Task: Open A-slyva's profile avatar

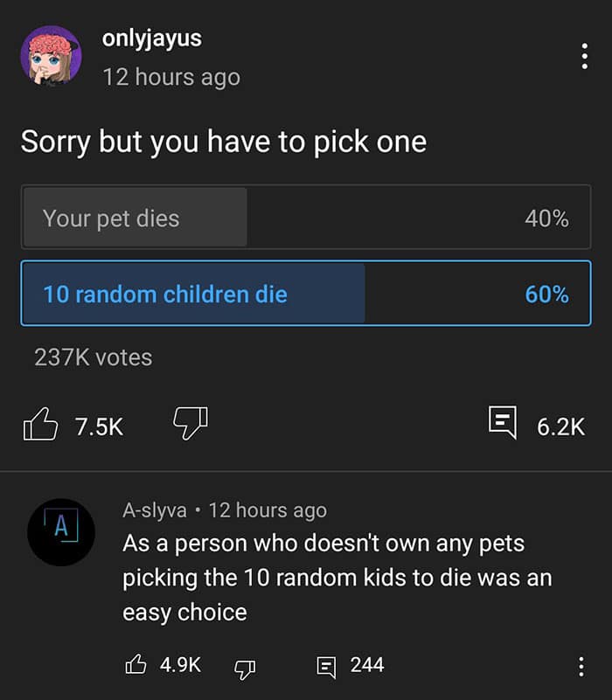Action: pyautogui.click(x=60, y=531)
